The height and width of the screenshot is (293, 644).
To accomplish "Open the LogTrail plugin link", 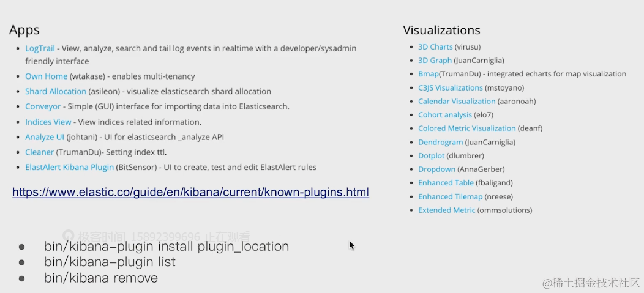I will [40, 48].
